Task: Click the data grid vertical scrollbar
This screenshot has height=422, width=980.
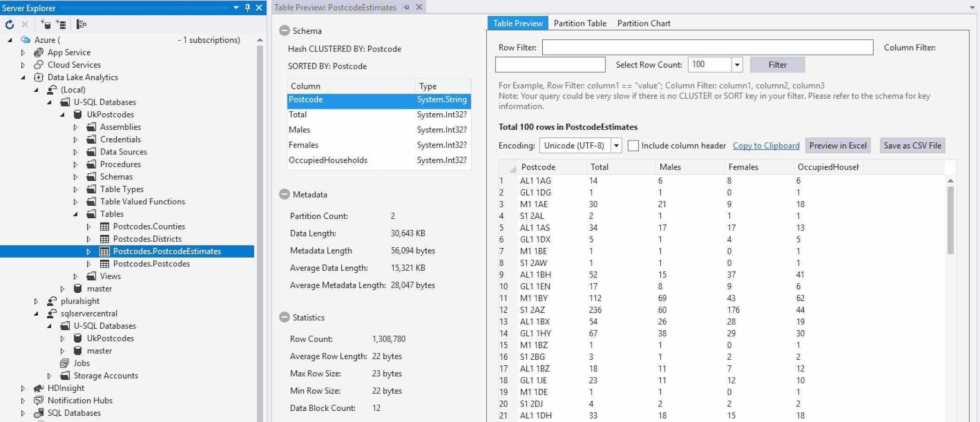Action: (x=951, y=220)
